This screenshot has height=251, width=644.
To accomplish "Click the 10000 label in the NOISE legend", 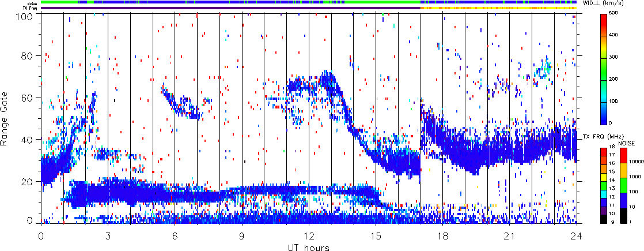I will point(635,162).
